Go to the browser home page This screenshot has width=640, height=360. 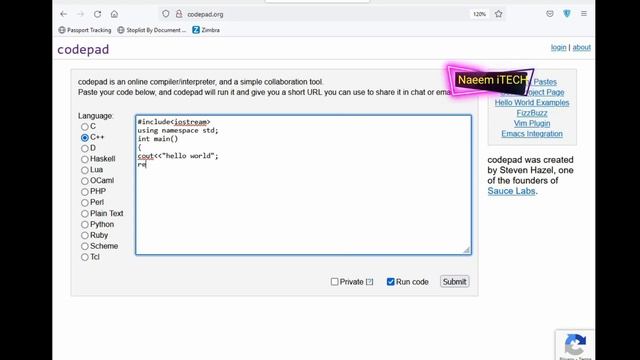(114, 14)
